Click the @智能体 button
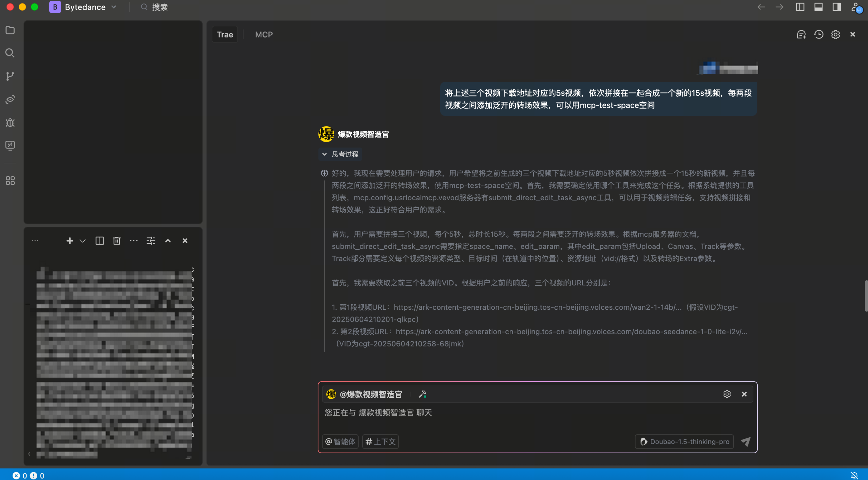Image resolution: width=868 pixels, height=480 pixels. tap(340, 442)
